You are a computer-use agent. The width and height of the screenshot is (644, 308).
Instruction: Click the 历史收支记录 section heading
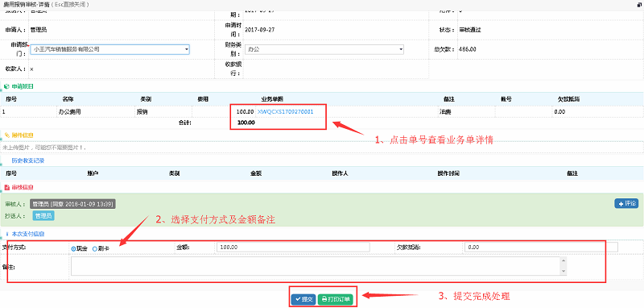click(28, 160)
